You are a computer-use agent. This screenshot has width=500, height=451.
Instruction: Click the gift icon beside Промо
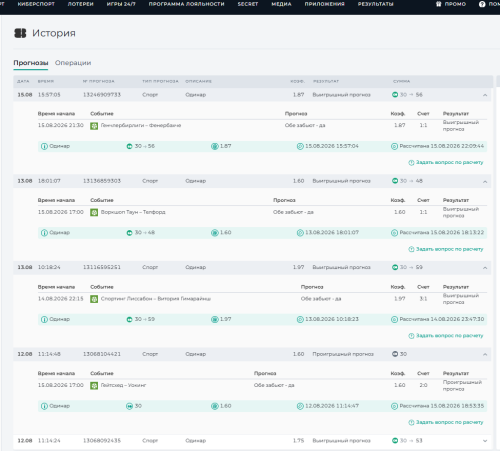click(x=438, y=4)
